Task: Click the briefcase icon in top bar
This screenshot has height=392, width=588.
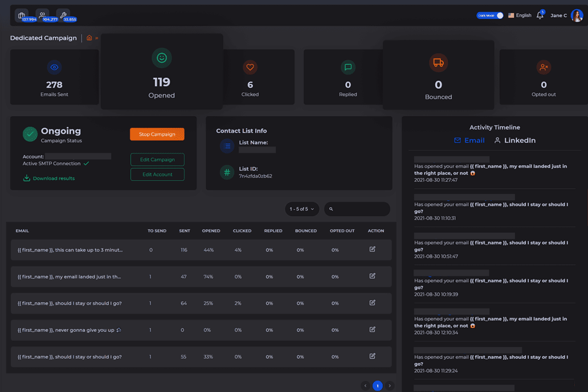Action: [22, 15]
